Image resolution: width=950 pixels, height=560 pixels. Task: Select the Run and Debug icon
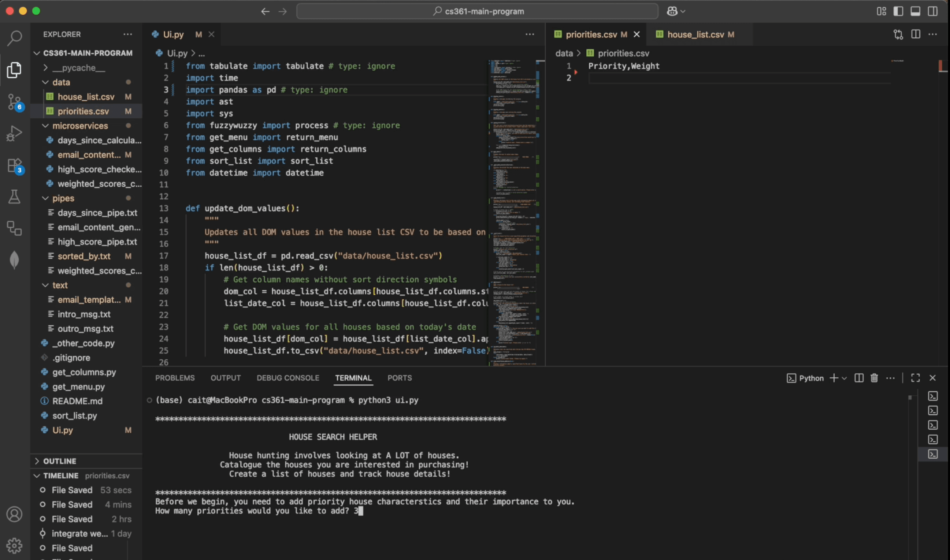pyautogui.click(x=14, y=133)
